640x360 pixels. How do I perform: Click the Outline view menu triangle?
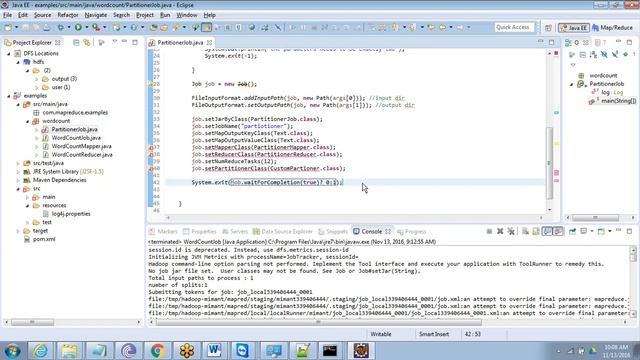[573, 65]
